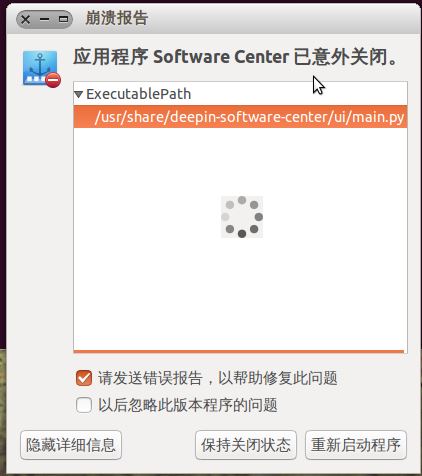Select the /usr/share/deepin-software-center/ui/main.py row
This screenshot has height=476, width=422.
tap(240, 117)
